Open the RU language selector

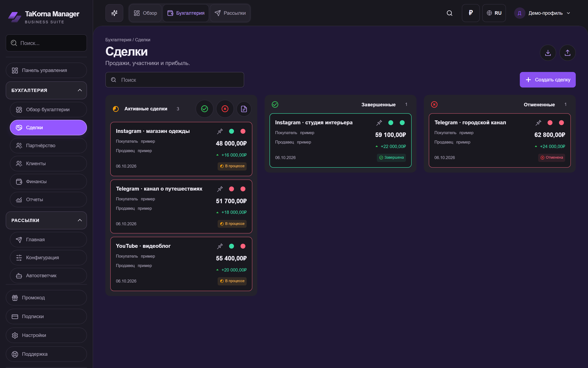pos(494,13)
